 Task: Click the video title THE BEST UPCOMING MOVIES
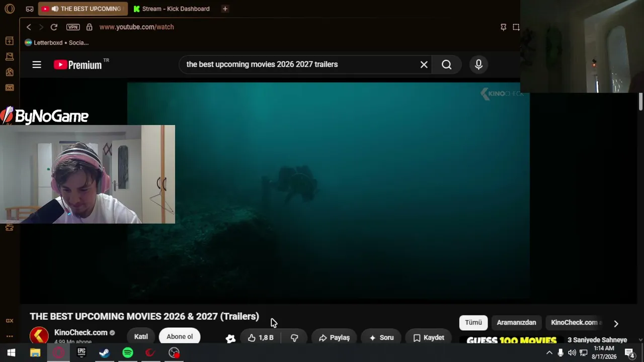pyautogui.click(x=144, y=316)
